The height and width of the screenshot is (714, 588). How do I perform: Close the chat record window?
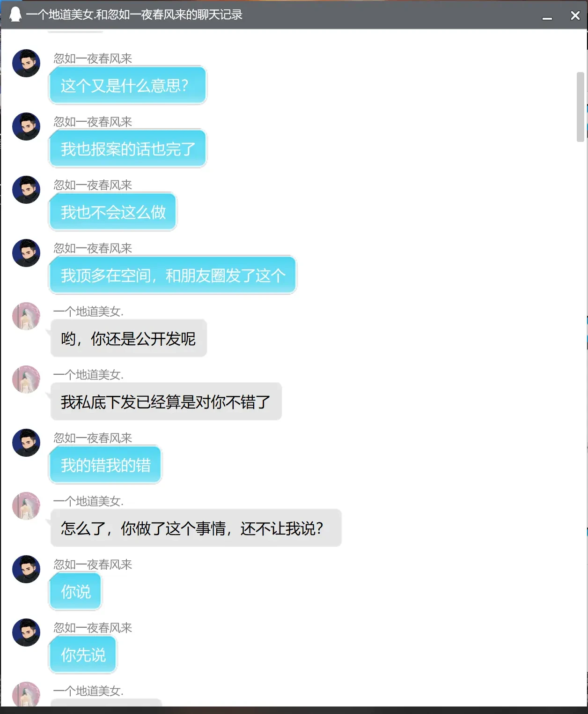[575, 15]
